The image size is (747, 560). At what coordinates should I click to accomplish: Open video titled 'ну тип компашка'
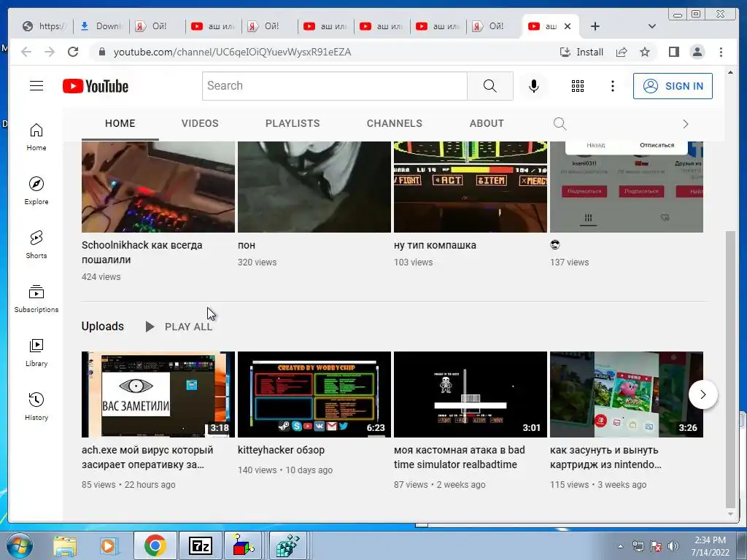(435, 245)
